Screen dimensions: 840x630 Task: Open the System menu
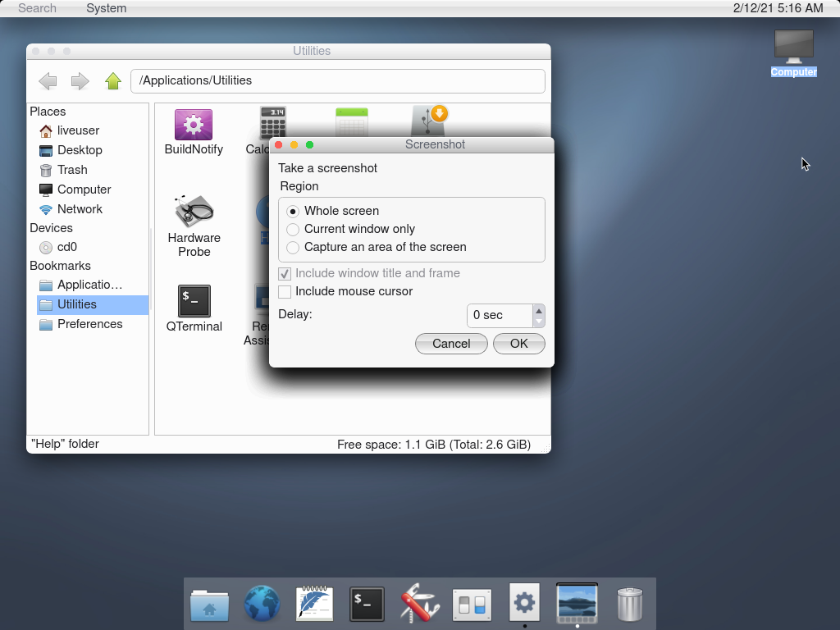[106, 8]
